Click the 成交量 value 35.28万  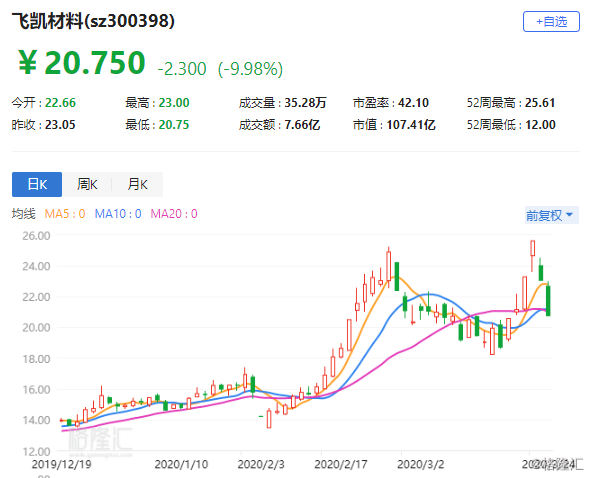tap(305, 103)
